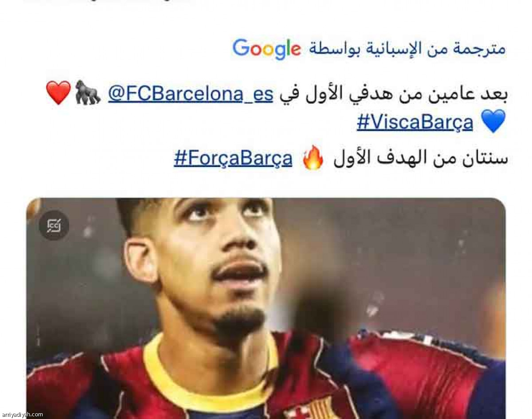This screenshot has height=419, width=532.
Task: Open the #ForçaBarça hashtag
Action: (x=233, y=159)
